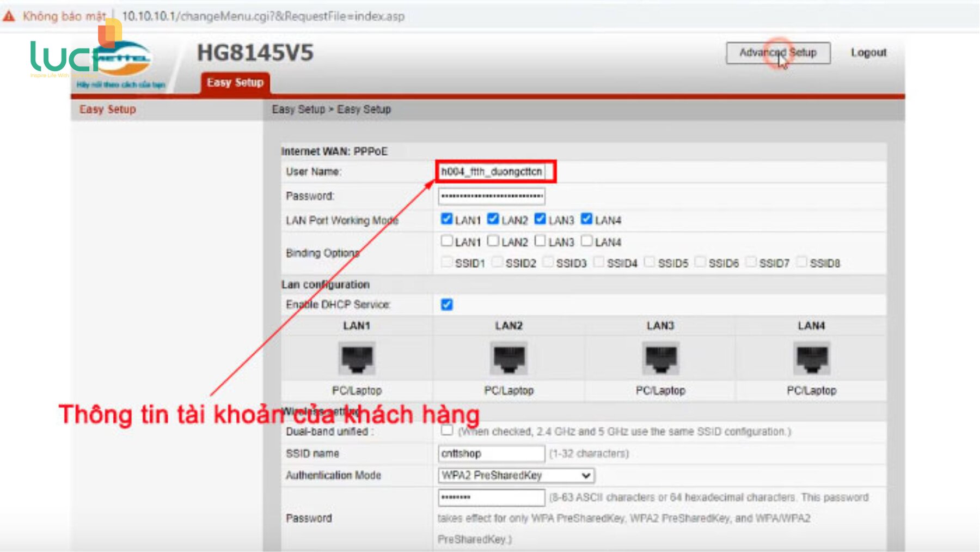Image resolution: width=980 pixels, height=552 pixels.
Task: Click the not-secure warning icon in address bar
Action: (x=9, y=16)
